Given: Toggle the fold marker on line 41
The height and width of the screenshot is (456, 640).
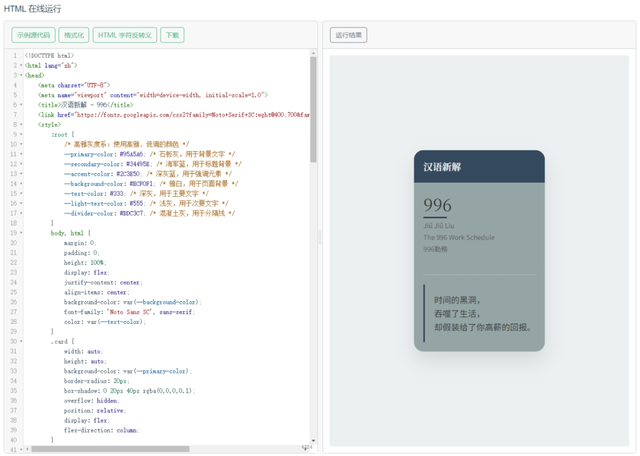Looking at the screenshot, I should (21, 449).
